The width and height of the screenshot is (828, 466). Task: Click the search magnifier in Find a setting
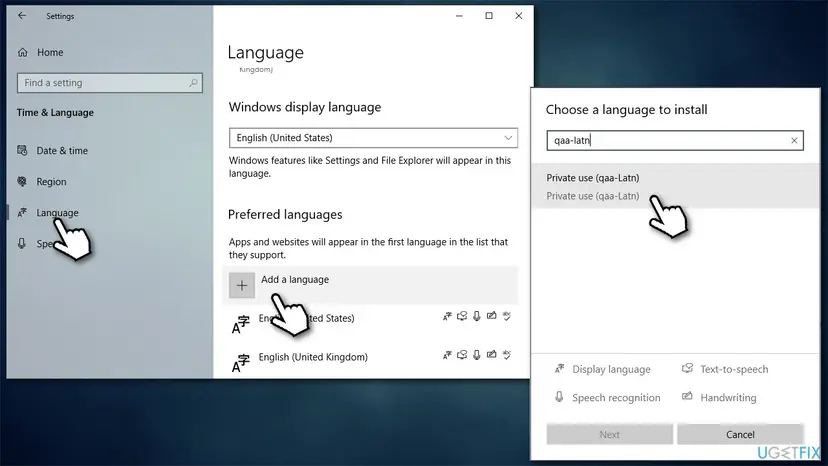tap(193, 83)
